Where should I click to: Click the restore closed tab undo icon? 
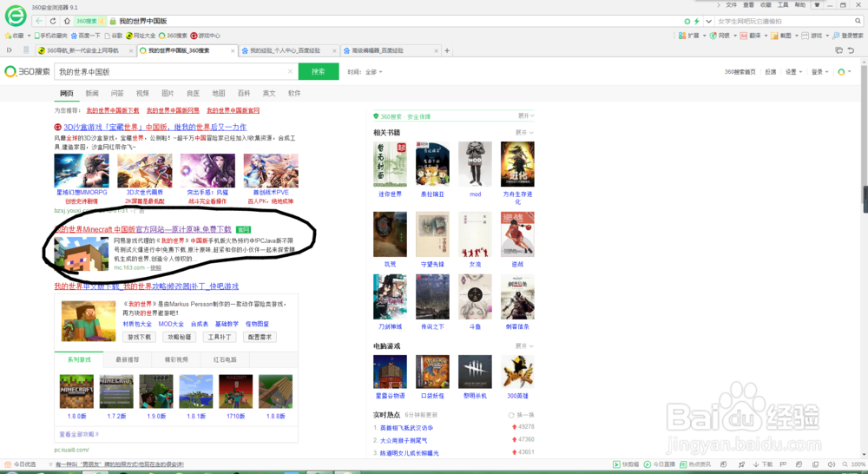tap(851, 50)
